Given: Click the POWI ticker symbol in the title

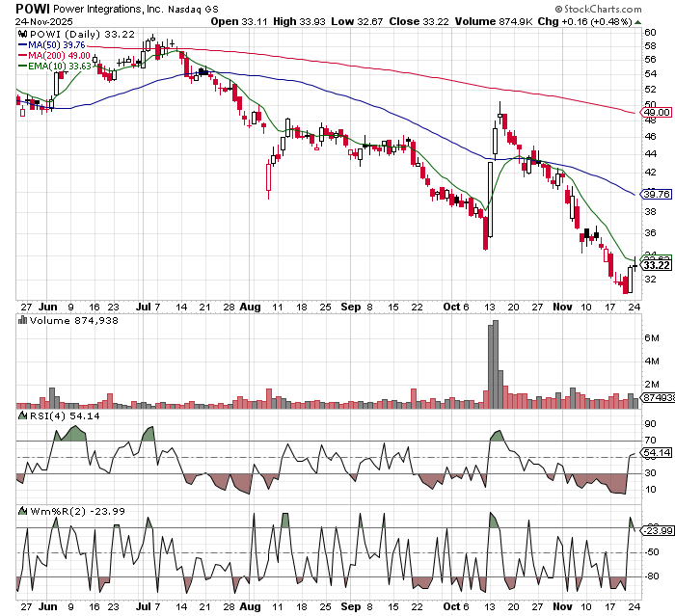Looking at the screenshot, I should tap(33, 9).
